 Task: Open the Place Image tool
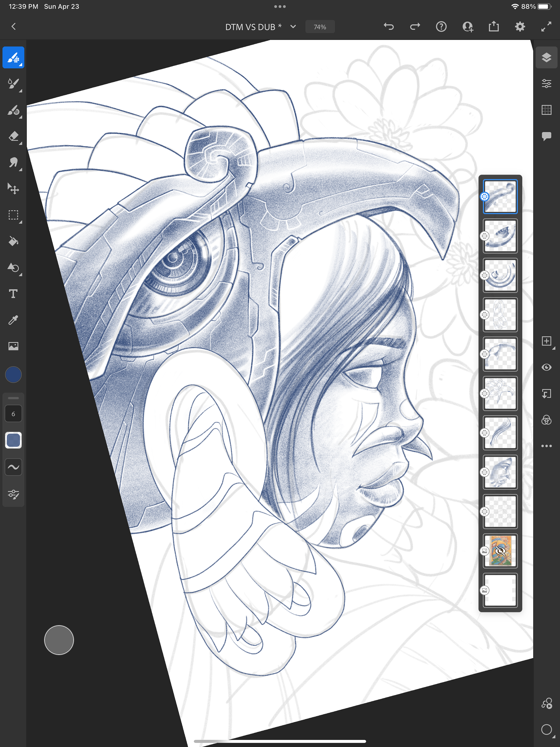click(x=13, y=346)
